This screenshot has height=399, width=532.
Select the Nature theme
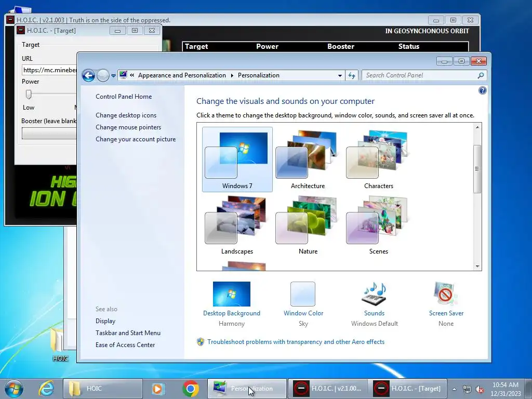[308, 225]
